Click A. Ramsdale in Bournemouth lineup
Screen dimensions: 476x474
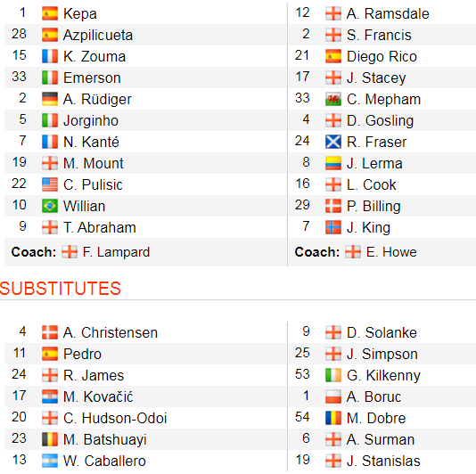coord(388,13)
